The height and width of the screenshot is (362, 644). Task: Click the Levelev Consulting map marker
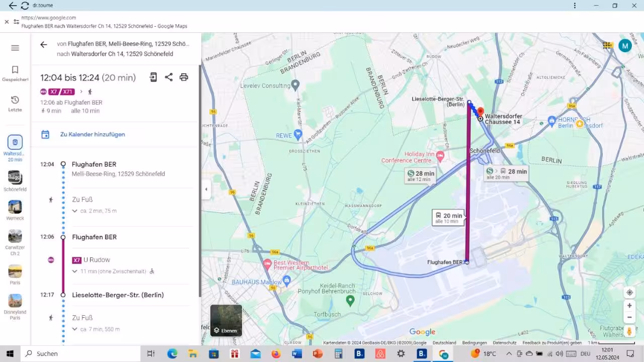tap(296, 84)
